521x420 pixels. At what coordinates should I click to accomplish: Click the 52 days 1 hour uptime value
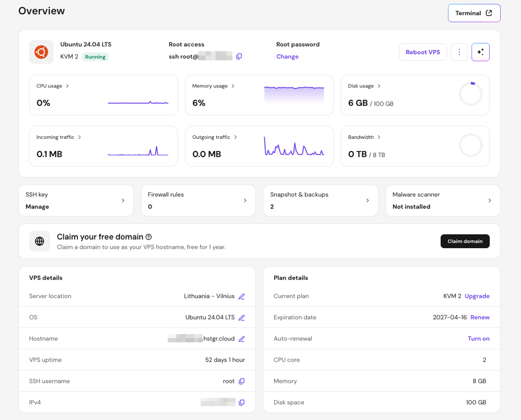(225, 360)
